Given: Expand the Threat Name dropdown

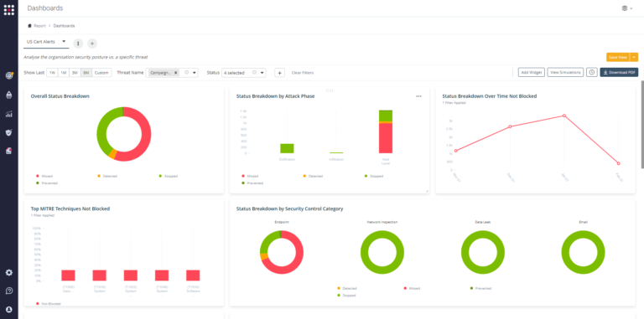Looking at the screenshot, I should point(195,73).
